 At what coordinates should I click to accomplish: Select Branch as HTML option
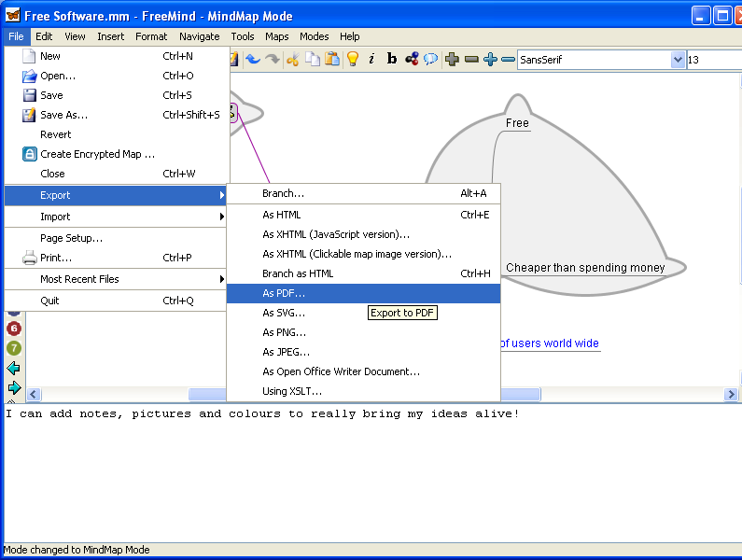[x=363, y=273]
